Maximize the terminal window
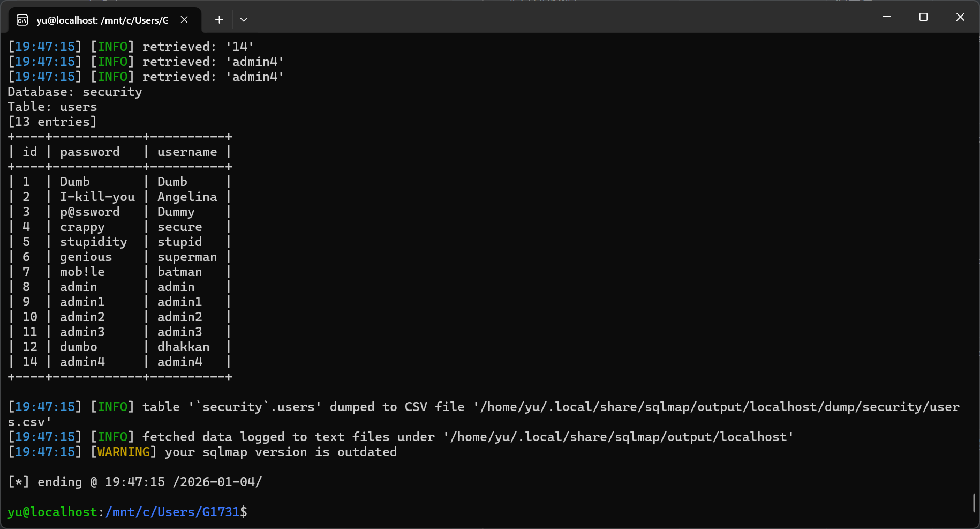Viewport: 980px width, 529px height. (x=923, y=17)
